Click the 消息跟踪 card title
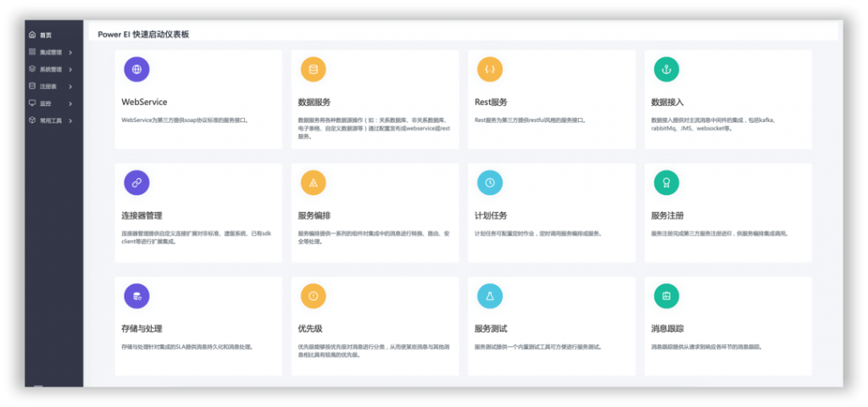The image size is (868, 407). pos(667,328)
